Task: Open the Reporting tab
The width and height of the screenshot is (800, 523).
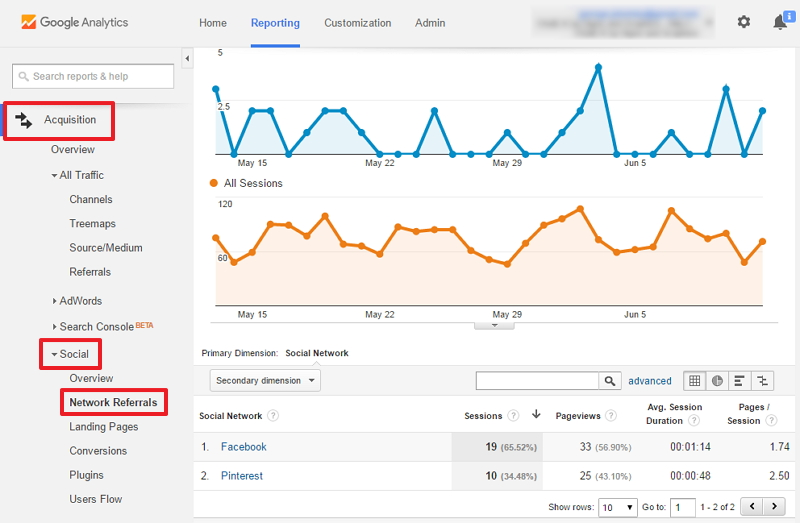Action: pos(275,23)
